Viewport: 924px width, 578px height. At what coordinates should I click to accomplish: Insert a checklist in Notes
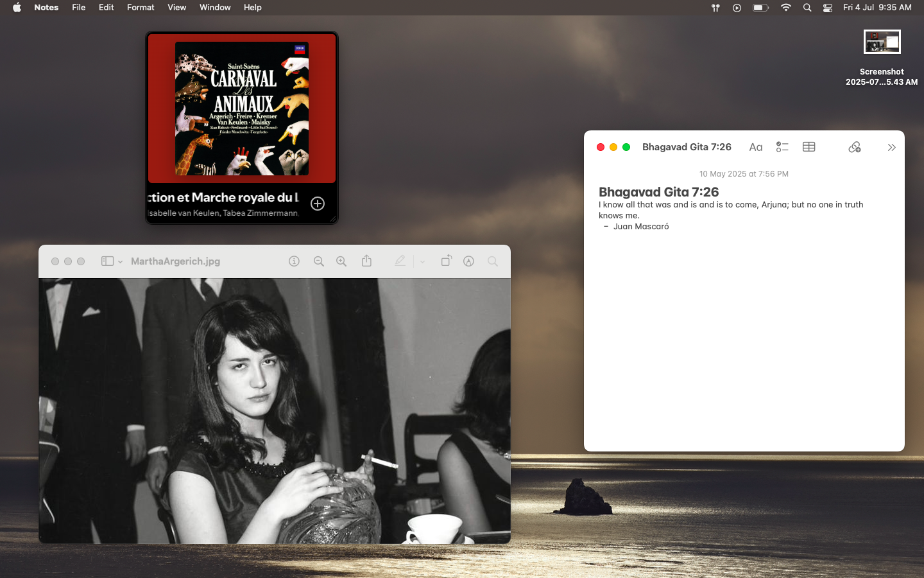coord(782,147)
